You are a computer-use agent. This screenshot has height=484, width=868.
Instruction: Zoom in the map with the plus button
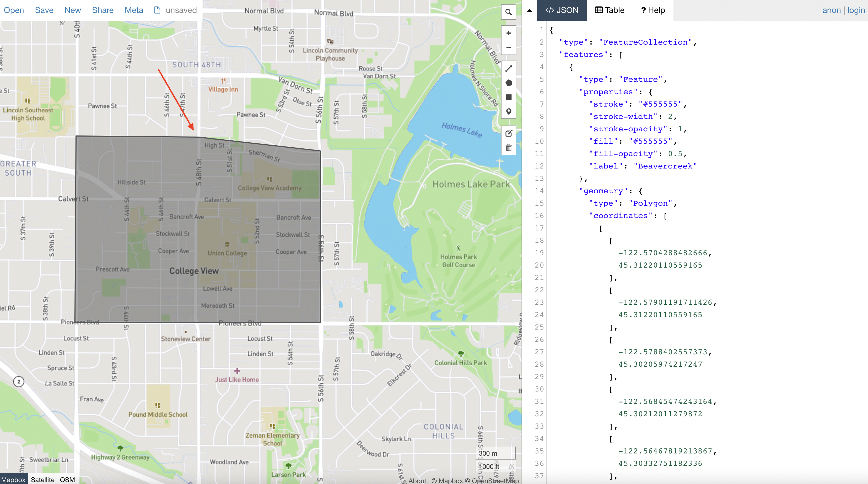click(508, 33)
